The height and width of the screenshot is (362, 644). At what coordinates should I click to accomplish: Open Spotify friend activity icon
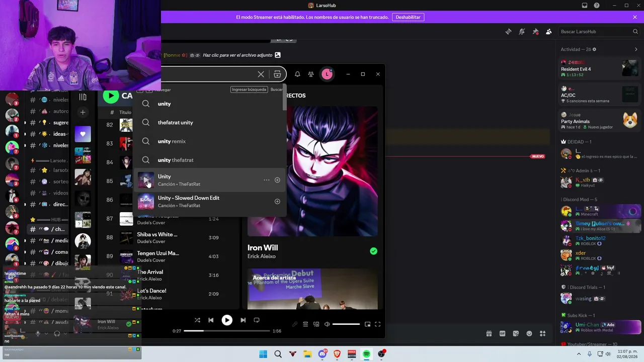(x=311, y=74)
